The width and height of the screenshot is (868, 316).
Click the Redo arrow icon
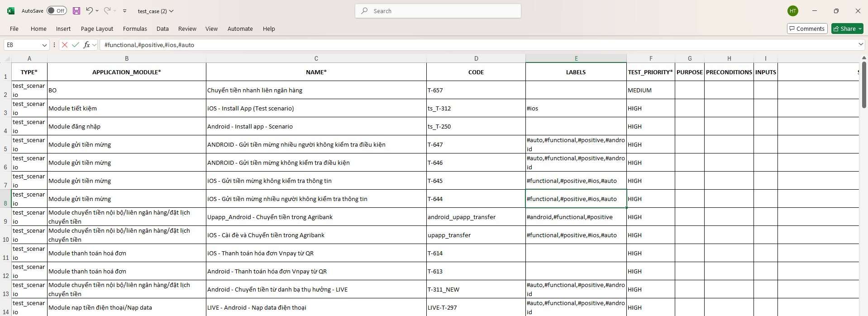(x=107, y=11)
